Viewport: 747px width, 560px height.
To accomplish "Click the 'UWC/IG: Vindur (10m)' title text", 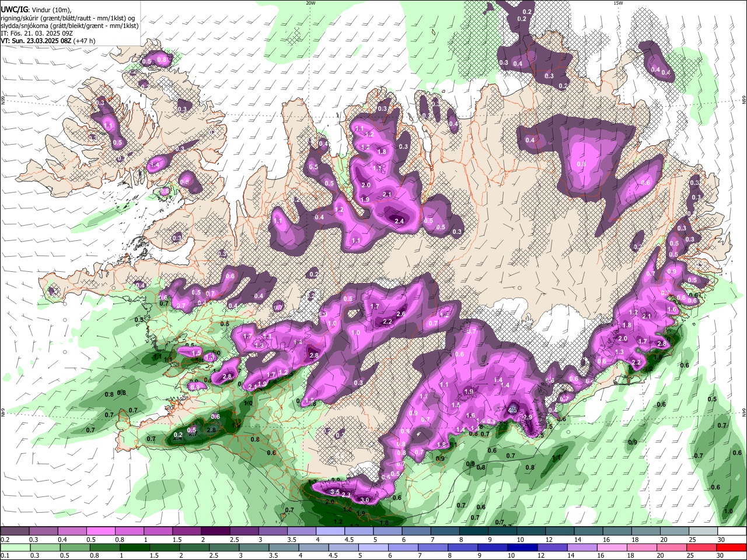I will point(36,10).
